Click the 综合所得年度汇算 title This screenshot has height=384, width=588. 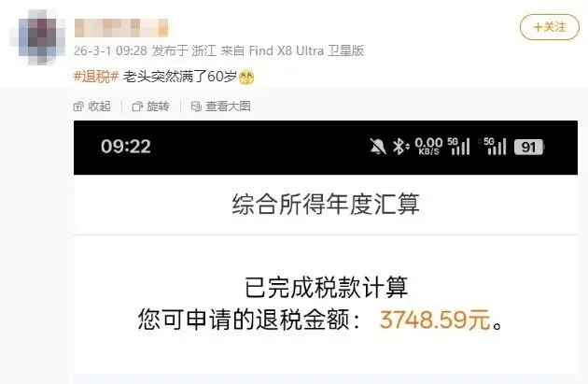point(326,204)
